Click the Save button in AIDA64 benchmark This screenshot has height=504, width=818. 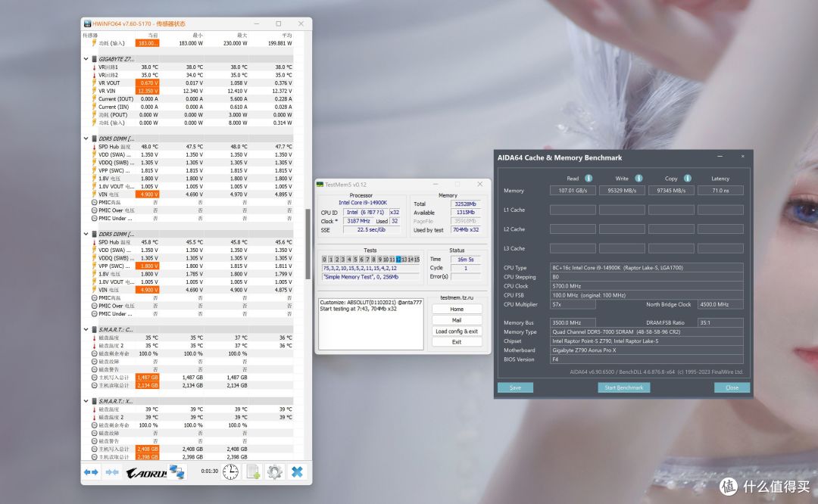tap(515, 387)
